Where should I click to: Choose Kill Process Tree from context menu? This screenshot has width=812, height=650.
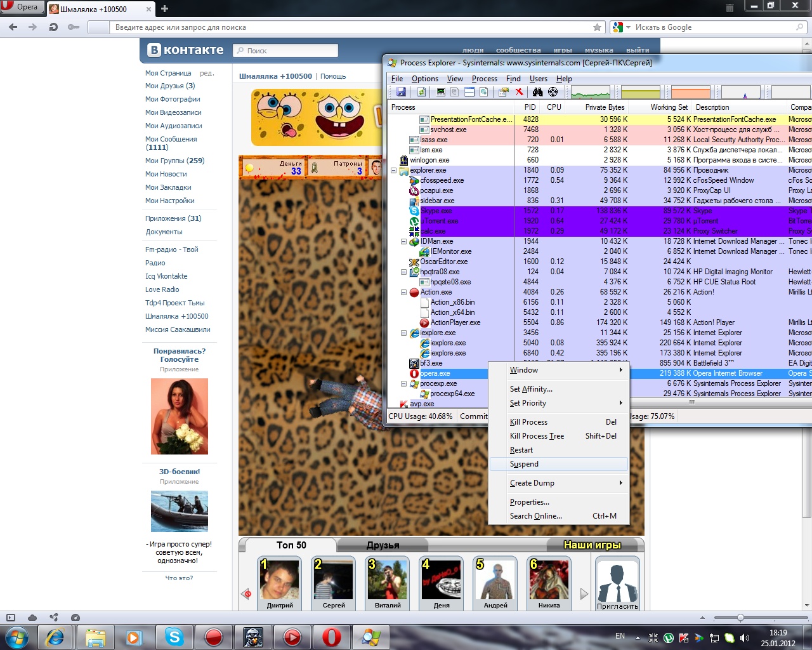(x=537, y=436)
